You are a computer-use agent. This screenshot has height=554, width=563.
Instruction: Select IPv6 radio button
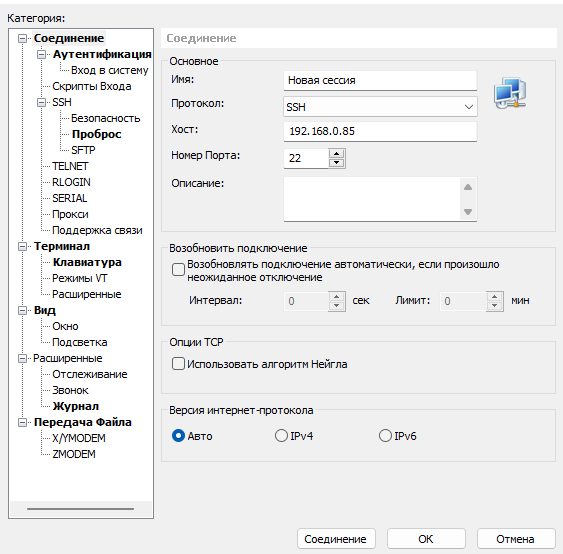pos(385,436)
